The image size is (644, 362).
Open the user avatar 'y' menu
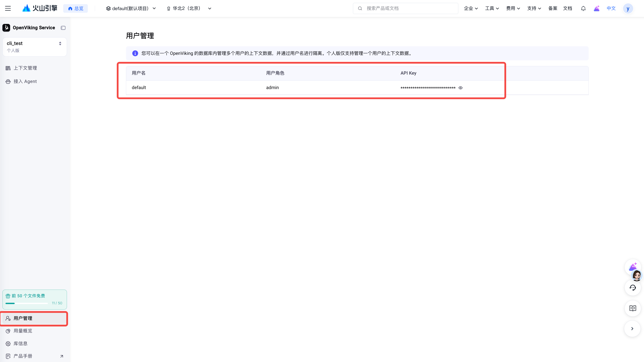point(628,9)
